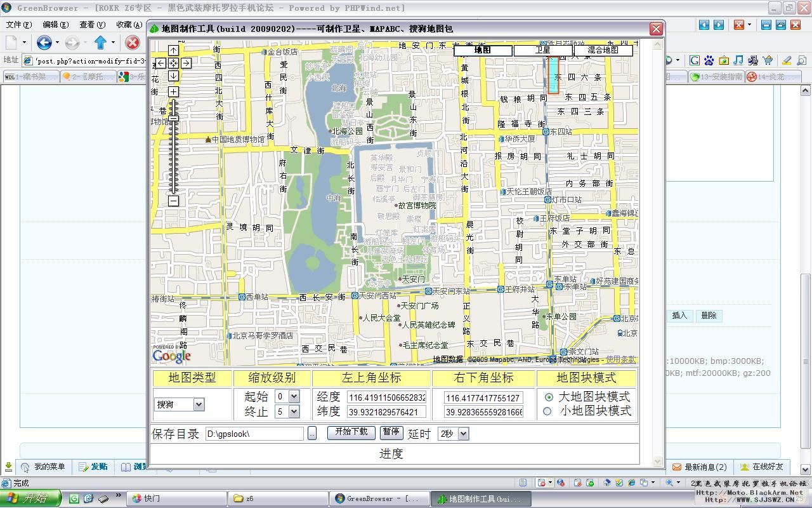Click 删除 button in forum page

tap(709, 316)
